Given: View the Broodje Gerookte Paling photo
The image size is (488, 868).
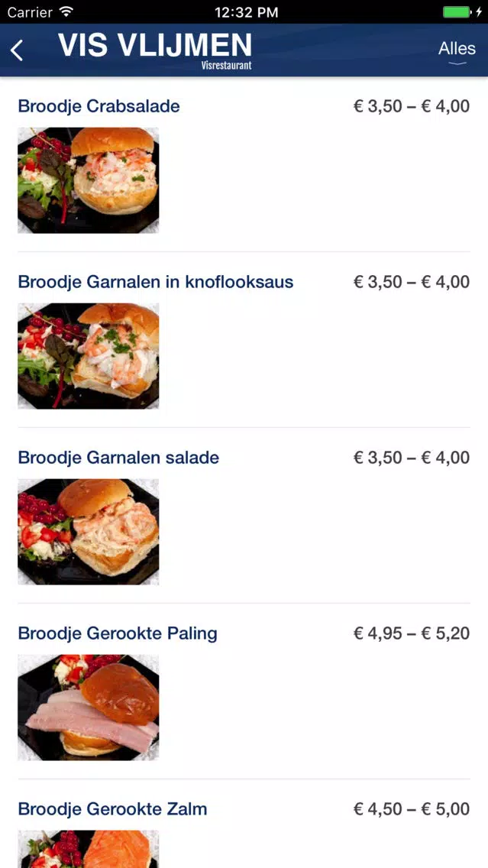Looking at the screenshot, I should (x=89, y=708).
